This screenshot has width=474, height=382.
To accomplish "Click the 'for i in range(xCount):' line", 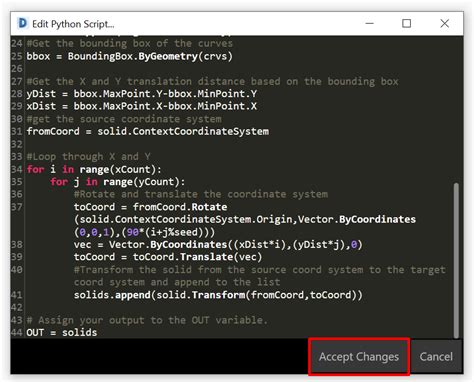I will click(94, 169).
